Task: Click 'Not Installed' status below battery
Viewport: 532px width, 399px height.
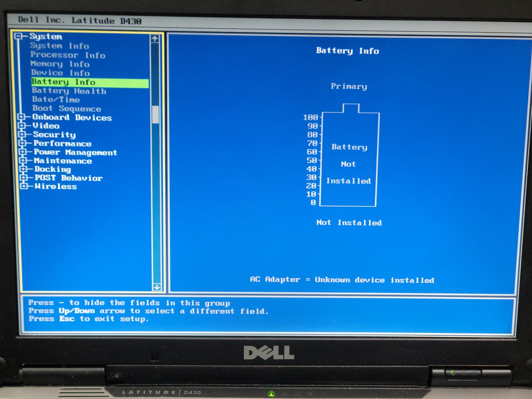Action: [x=349, y=222]
